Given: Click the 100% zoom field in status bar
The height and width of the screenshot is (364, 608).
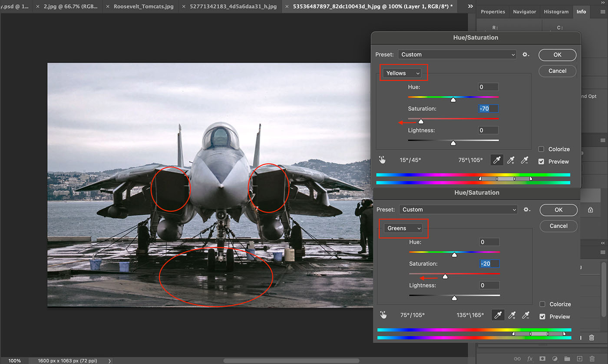Looking at the screenshot, I should click(x=14, y=361).
